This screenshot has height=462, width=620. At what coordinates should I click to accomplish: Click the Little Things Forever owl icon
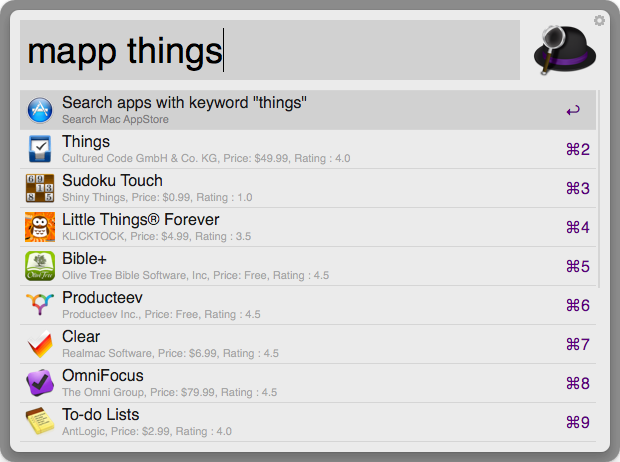40,227
